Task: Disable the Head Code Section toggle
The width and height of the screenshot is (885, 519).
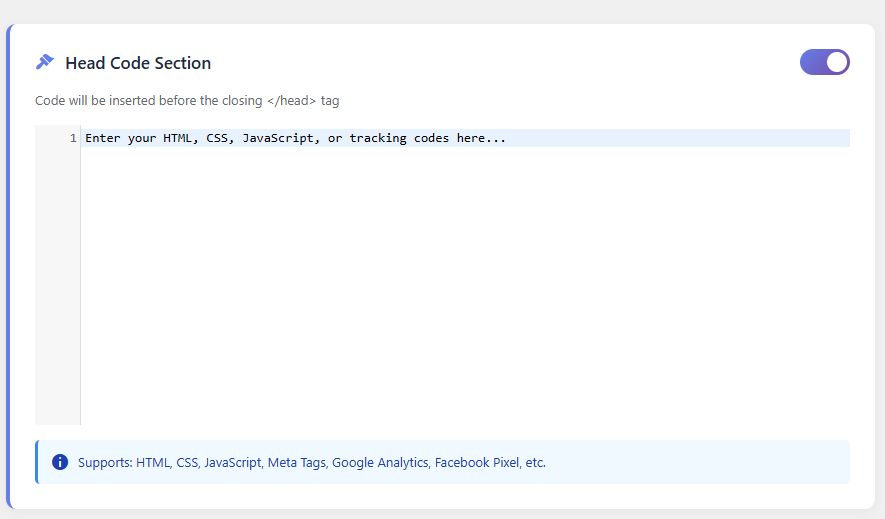Action: point(824,62)
